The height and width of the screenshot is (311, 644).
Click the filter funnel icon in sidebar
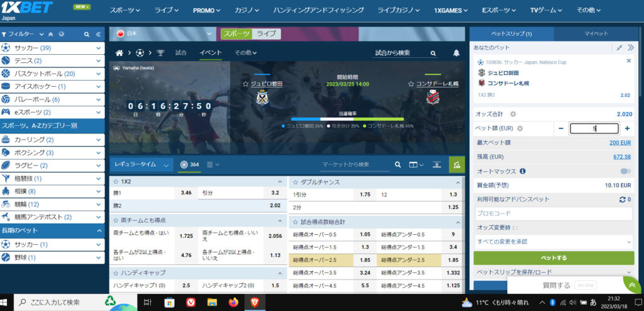pos(4,35)
